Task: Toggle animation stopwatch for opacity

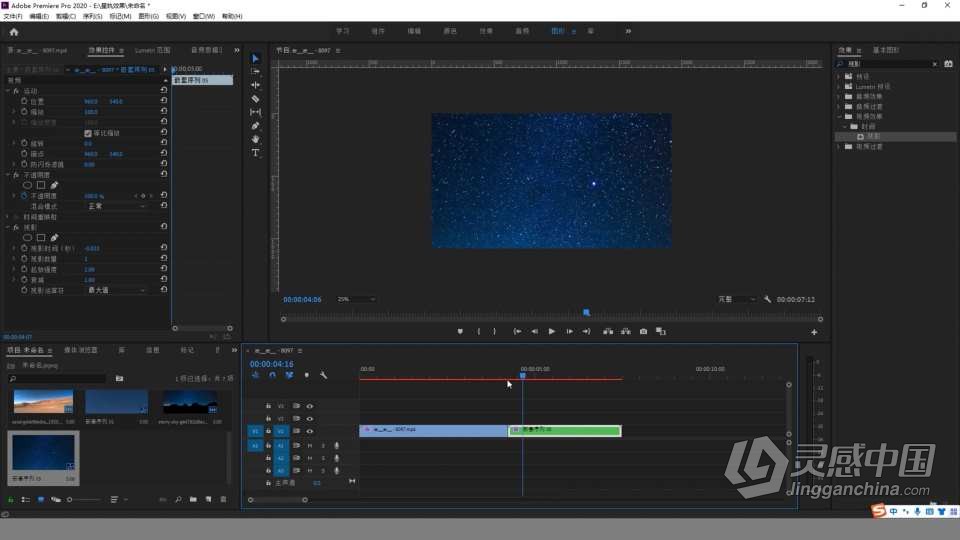Action: (24, 196)
